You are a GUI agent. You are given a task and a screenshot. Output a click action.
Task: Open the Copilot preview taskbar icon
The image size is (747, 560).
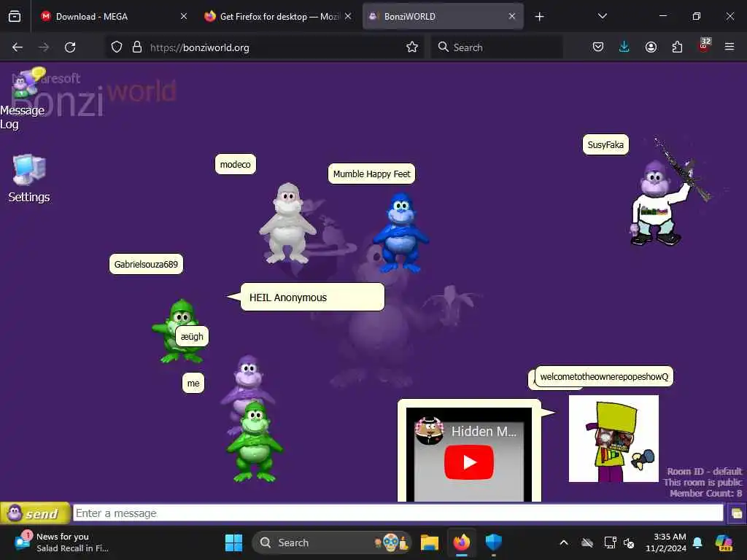[x=724, y=542]
